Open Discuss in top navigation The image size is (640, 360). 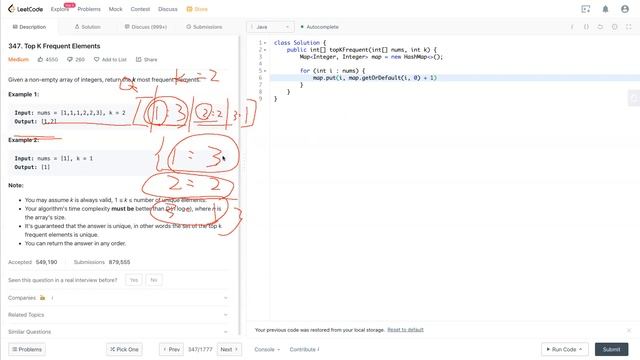tap(168, 9)
